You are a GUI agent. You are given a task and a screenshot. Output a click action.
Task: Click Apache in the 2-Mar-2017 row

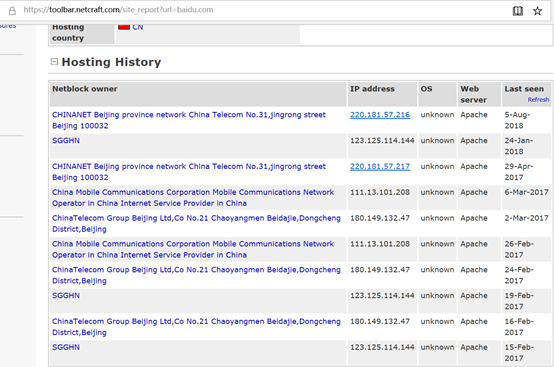[x=474, y=218]
